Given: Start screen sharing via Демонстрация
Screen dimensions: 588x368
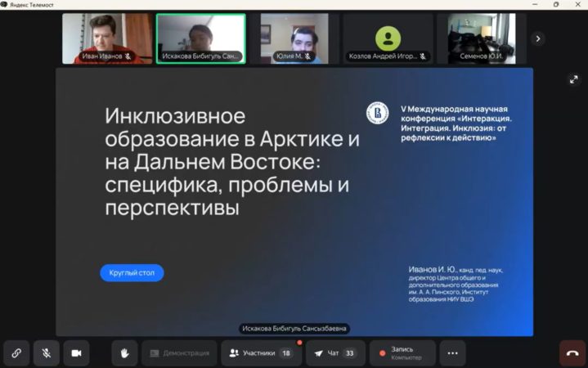Looking at the screenshot, I should point(179,353).
